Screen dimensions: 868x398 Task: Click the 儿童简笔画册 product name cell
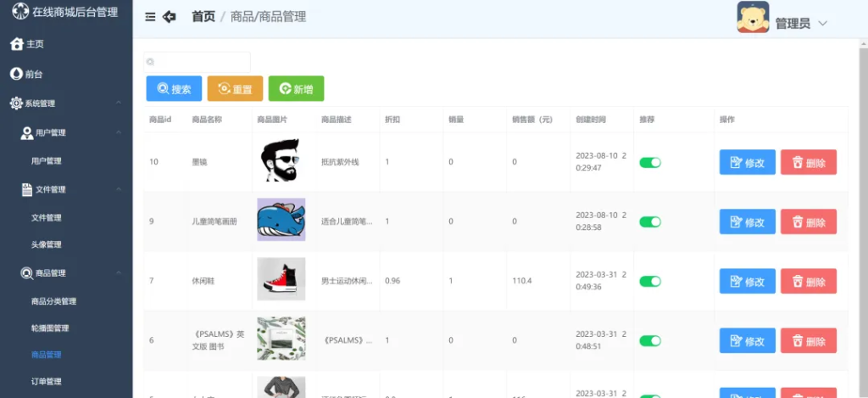[214, 221]
